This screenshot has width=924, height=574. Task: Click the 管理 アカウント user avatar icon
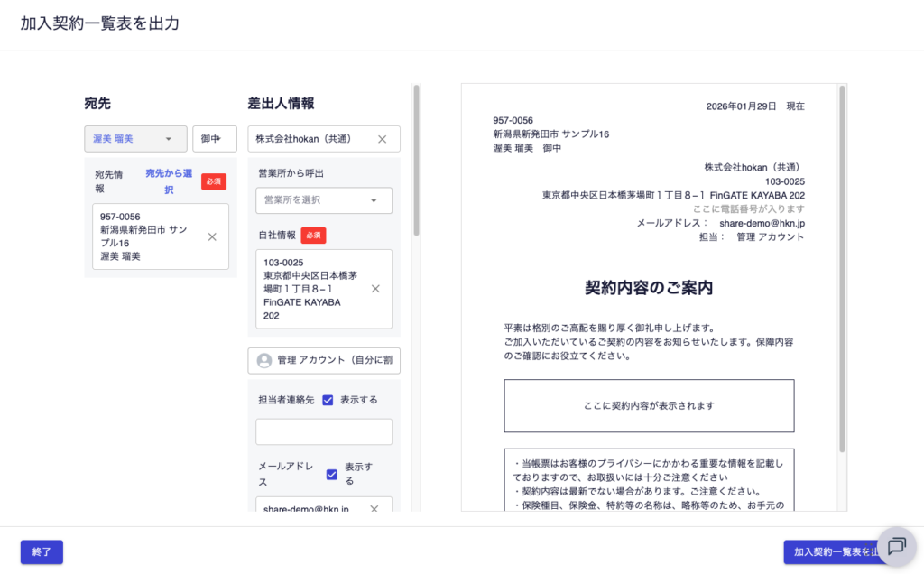click(264, 361)
